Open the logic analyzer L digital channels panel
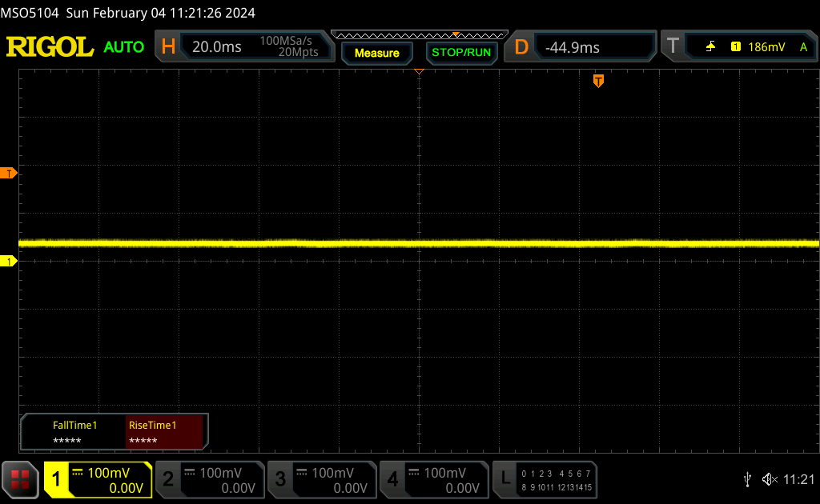 546,480
